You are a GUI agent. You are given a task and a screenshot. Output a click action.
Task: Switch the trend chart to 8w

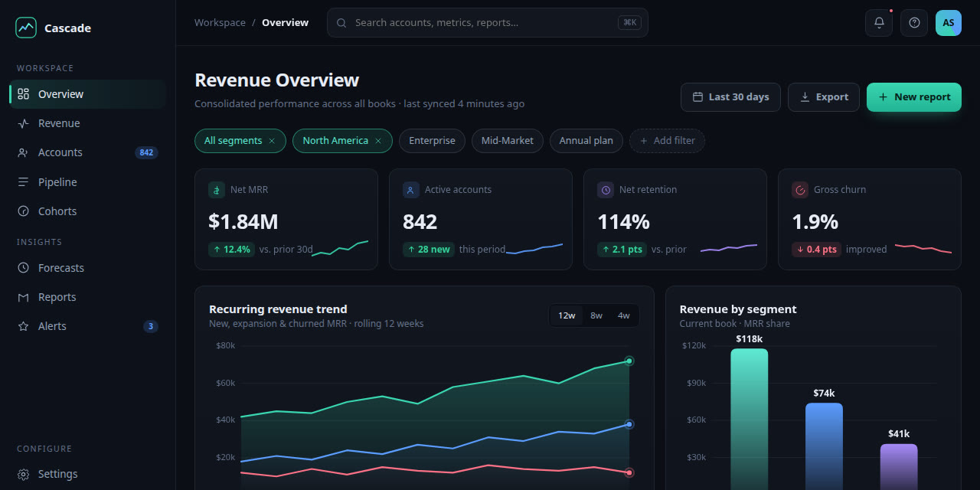point(596,315)
